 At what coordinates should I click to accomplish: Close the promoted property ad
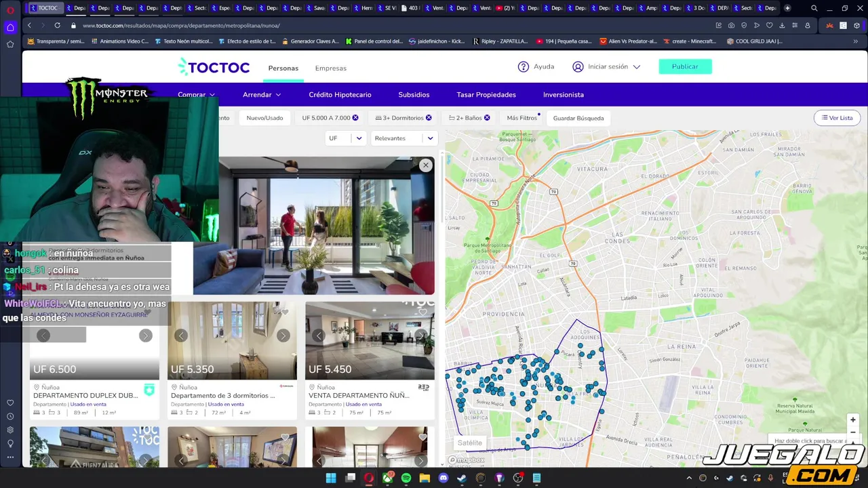tap(425, 165)
